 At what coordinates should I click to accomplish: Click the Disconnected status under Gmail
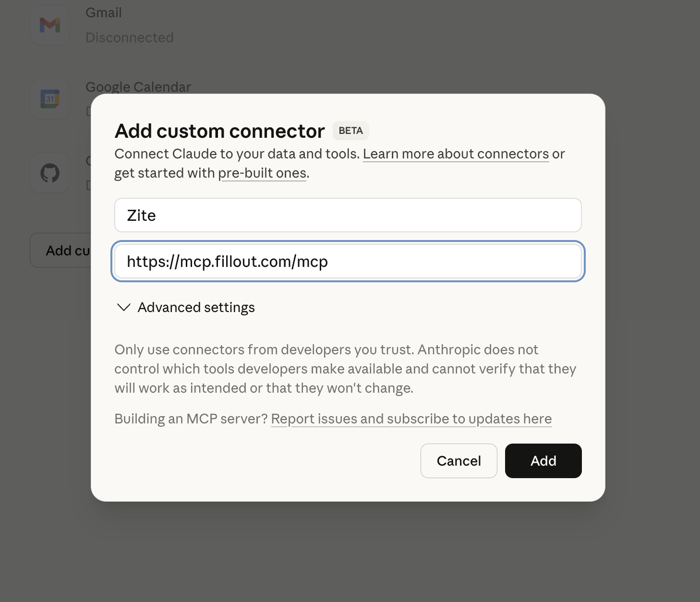pyautogui.click(x=130, y=37)
